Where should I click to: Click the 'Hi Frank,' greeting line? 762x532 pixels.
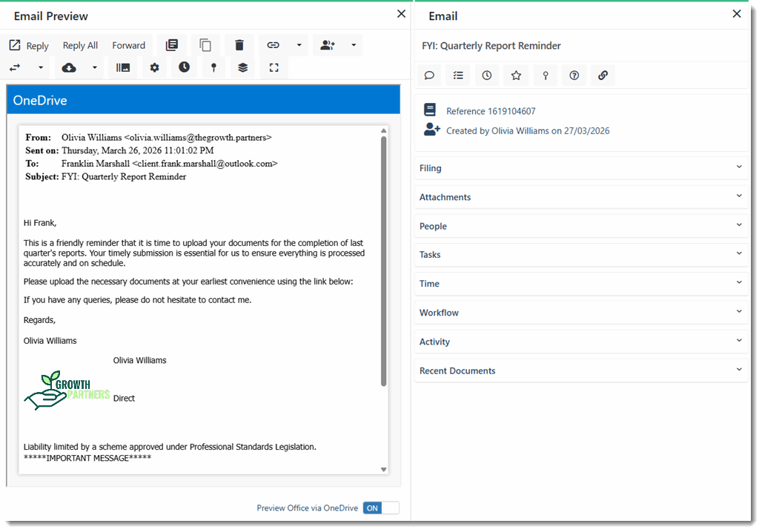point(40,223)
